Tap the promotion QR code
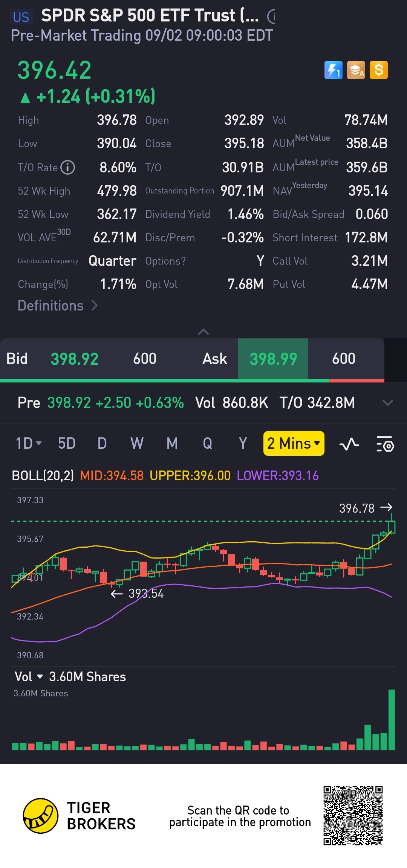The width and height of the screenshot is (407, 868). pos(353,816)
